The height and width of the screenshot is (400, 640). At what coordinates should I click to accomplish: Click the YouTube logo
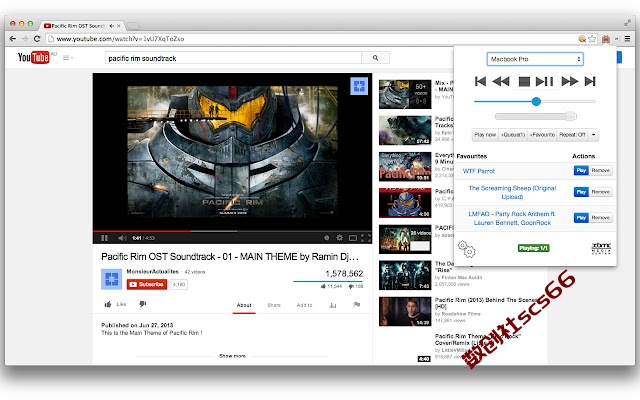pos(33,58)
